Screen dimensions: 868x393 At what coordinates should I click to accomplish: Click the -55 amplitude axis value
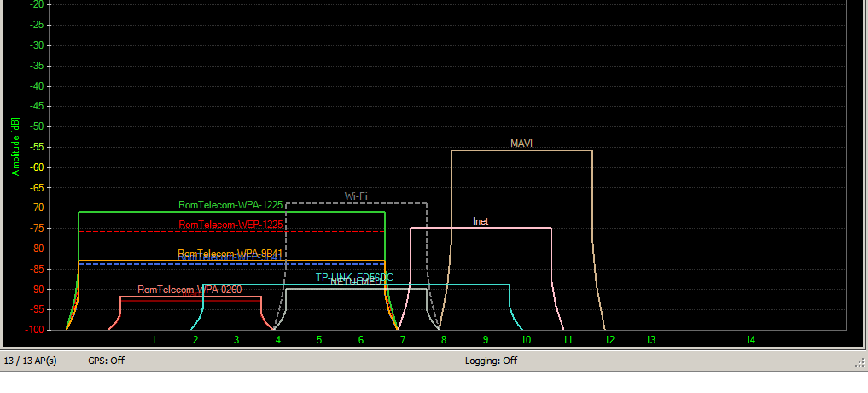[36, 147]
